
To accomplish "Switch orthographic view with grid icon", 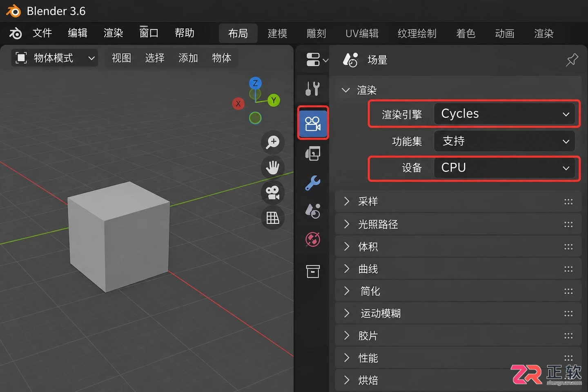I will pyautogui.click(x=272, y=218).
